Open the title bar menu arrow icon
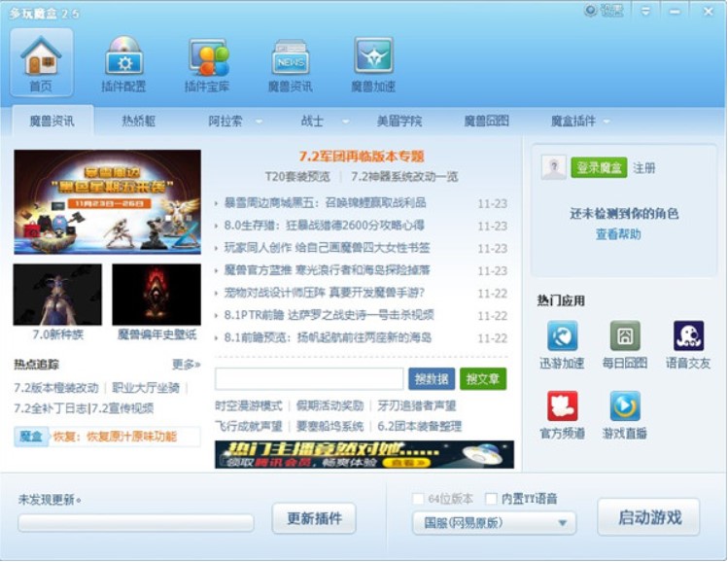 645,11
